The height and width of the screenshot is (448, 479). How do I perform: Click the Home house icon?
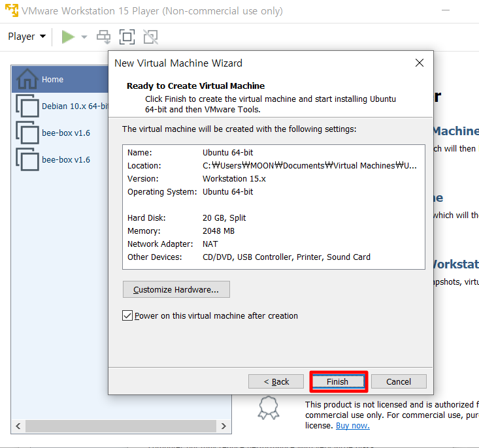tap(27, 79)
